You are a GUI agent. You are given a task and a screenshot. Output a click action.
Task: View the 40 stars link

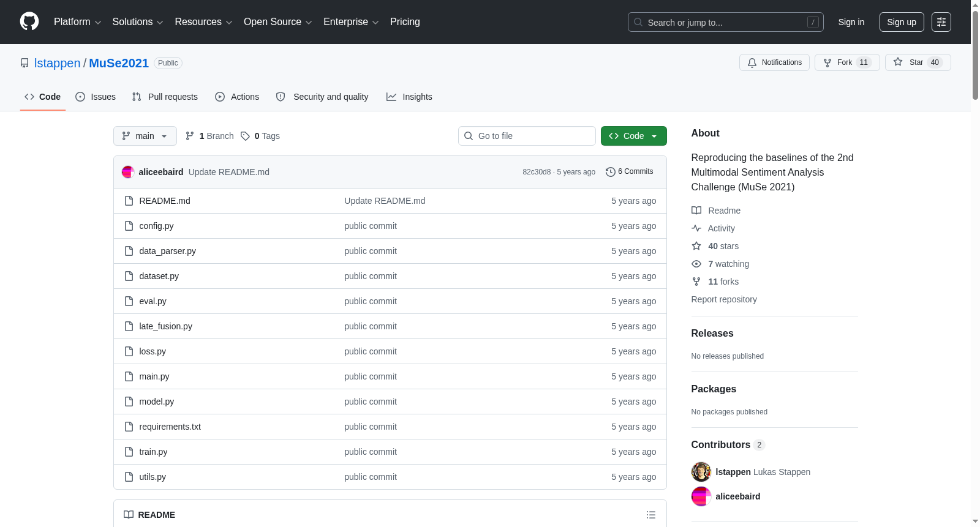715,246
